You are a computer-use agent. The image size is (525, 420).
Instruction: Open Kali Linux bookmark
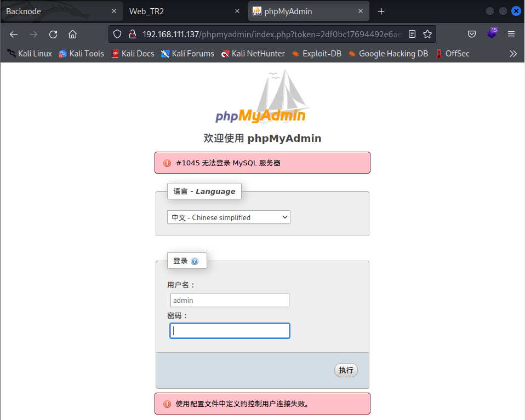pyautogui.click(x=30, y=54)
